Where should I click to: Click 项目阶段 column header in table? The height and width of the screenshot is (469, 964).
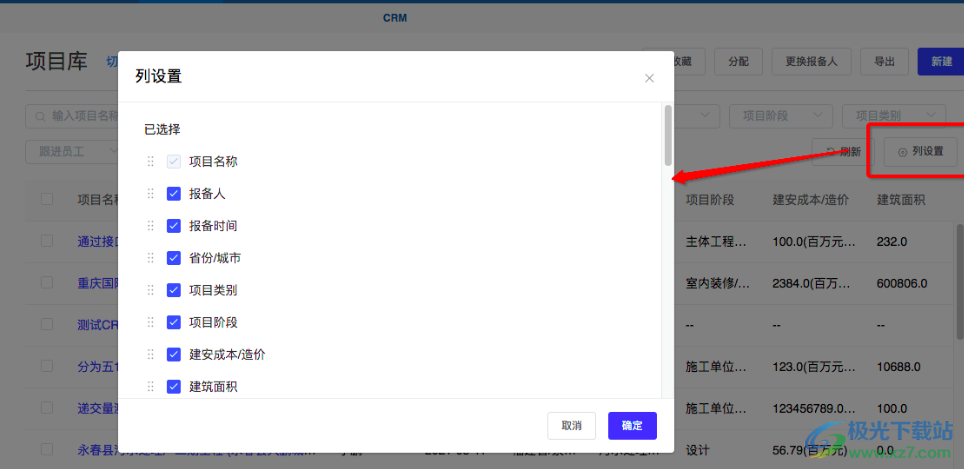[709, 199]
